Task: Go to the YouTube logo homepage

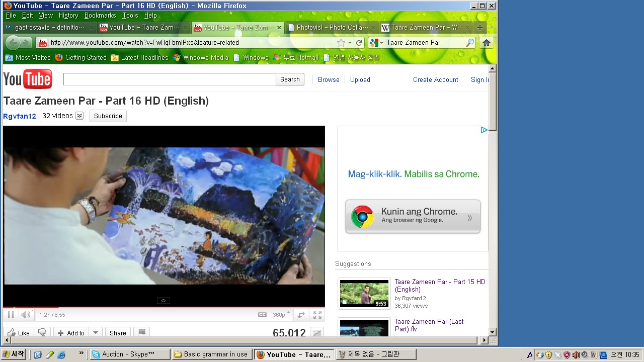Action: [x=28, y=79]
